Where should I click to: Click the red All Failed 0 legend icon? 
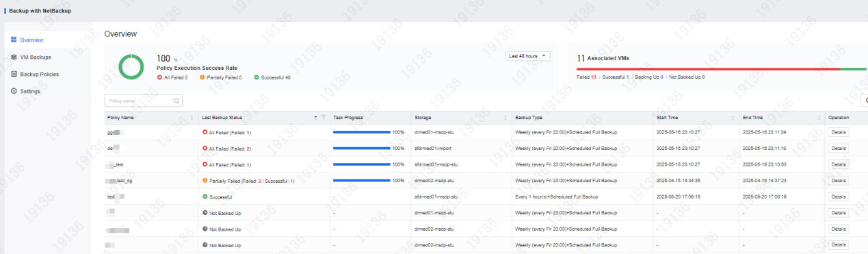click(x=159, y=77)
